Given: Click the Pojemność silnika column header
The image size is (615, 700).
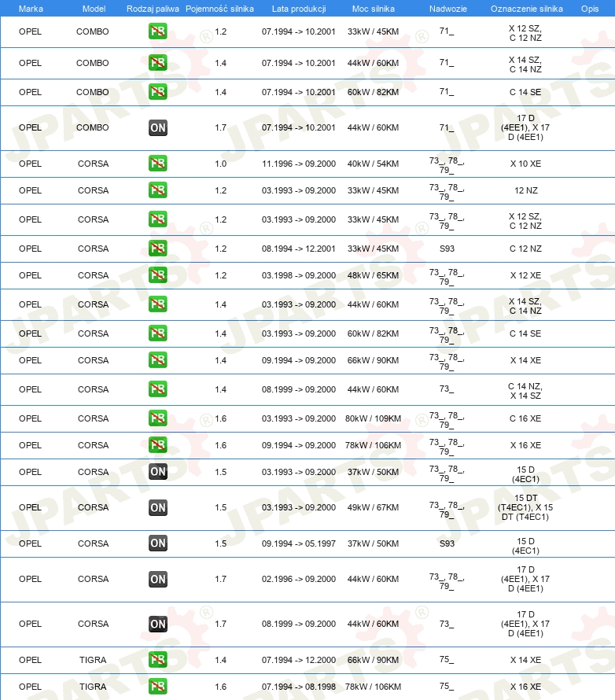Looking at the screenshot, I should [219, 9].
